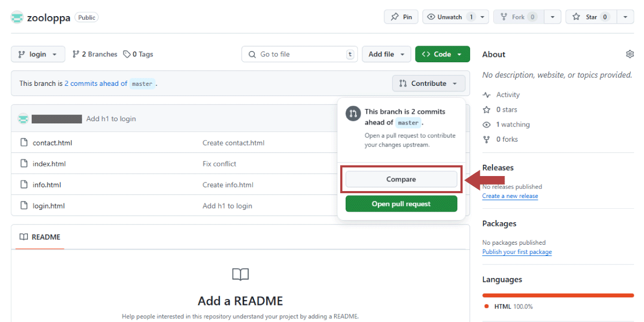
Task: Expand the Add file dropdown
Action: [386, 54]
